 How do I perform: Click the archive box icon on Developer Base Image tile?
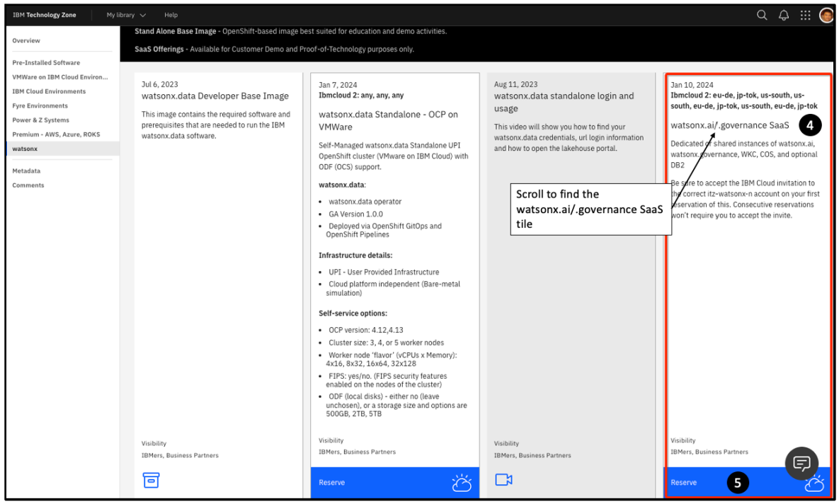point(151,480)
